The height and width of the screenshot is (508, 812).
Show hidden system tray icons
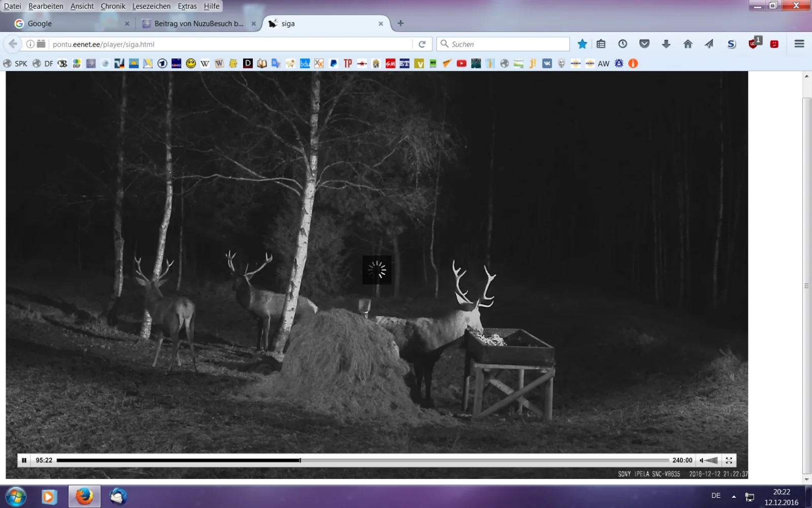tap(733, 496)
